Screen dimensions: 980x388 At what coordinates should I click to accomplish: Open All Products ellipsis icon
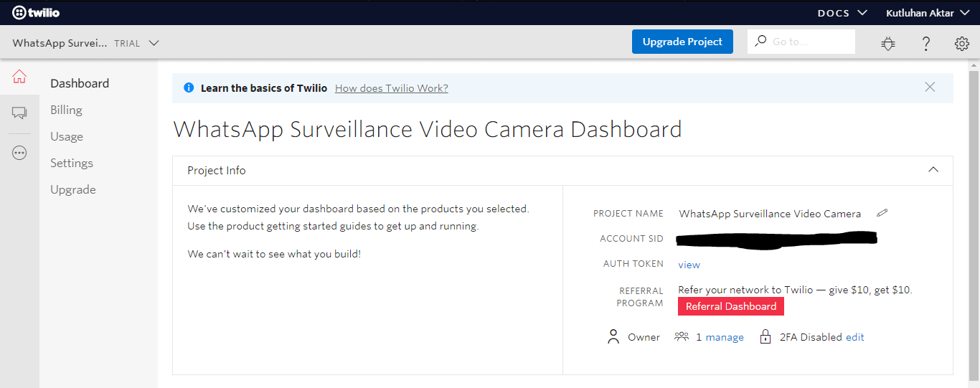click(19, 153)
